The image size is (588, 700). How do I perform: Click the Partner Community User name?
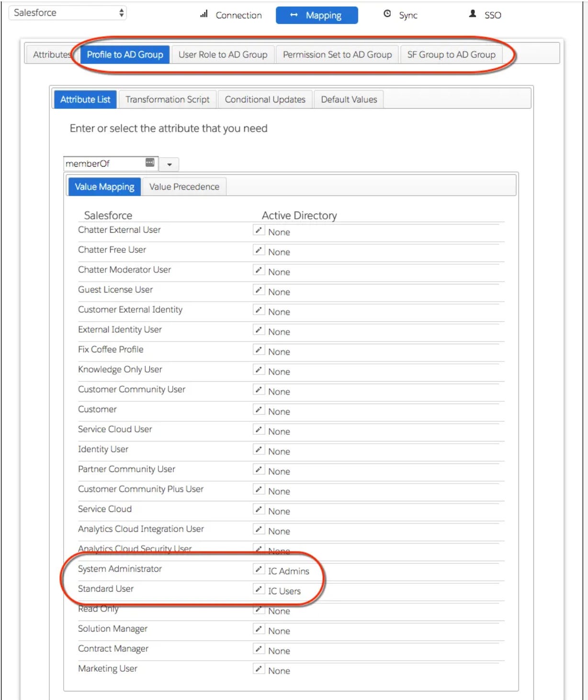[126, 469]
